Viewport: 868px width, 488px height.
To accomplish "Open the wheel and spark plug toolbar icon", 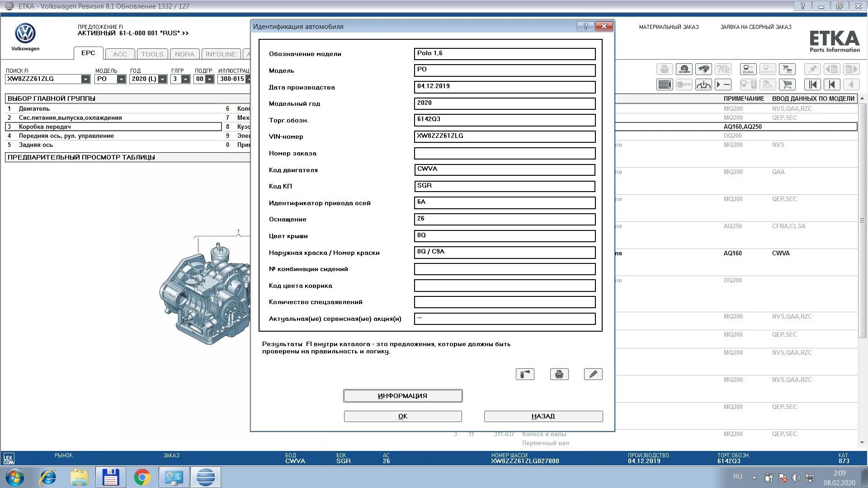I will click(684, 69).
